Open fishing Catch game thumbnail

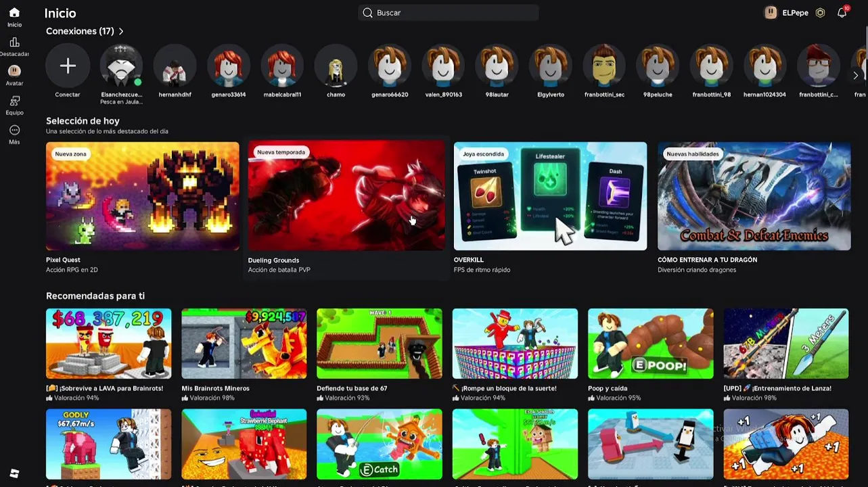380,444
